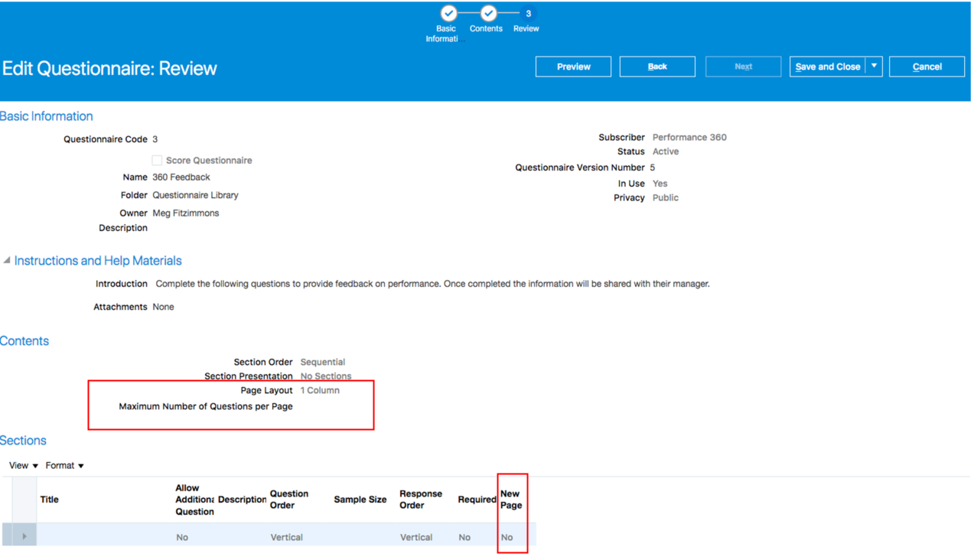Go to the Contents step checkmark
The height and width of the screenshot is (560, 971).
pyautogui.click(x=488, y=13)
